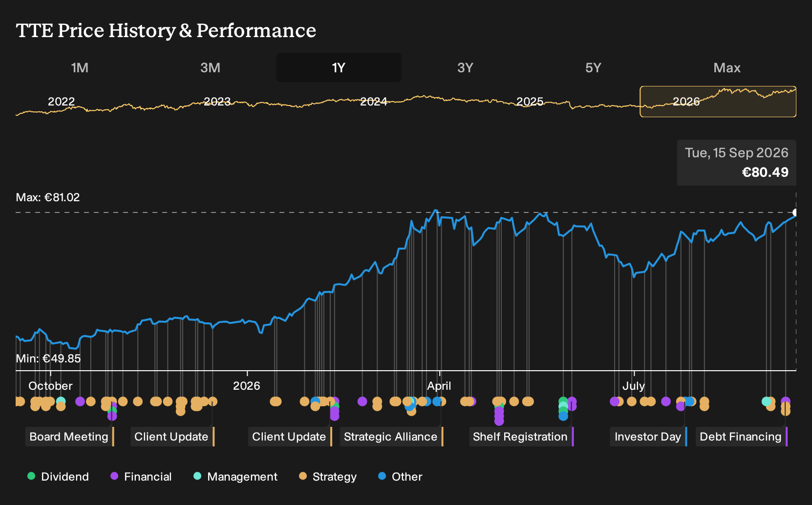Viewport: 812px width, 505px height.
Task: Toggle the Financial legend filter
Action: point(141,477)
